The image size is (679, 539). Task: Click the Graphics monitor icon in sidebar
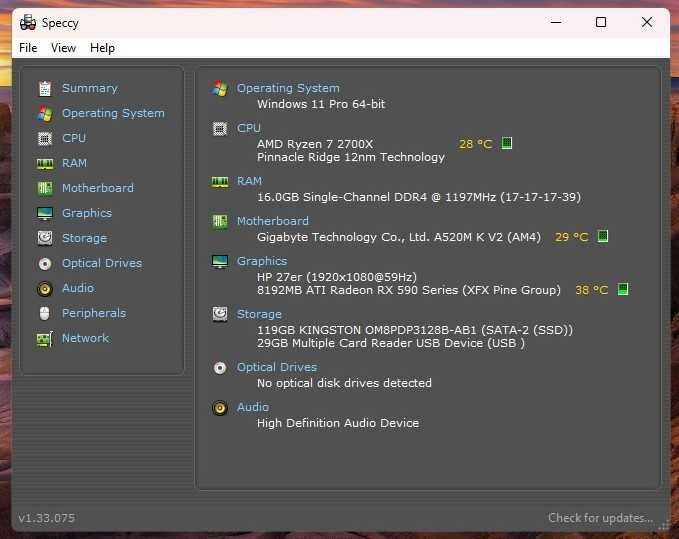[45, 213]
